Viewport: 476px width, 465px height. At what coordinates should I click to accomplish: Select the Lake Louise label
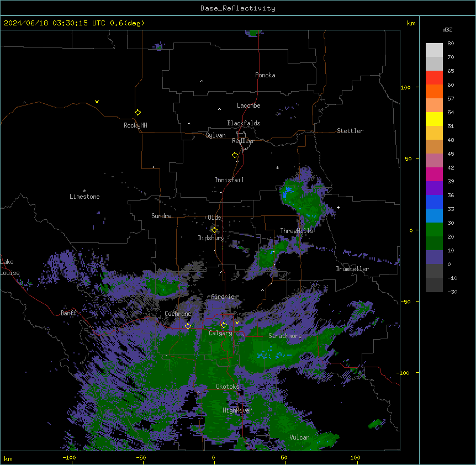coord(10,267)
